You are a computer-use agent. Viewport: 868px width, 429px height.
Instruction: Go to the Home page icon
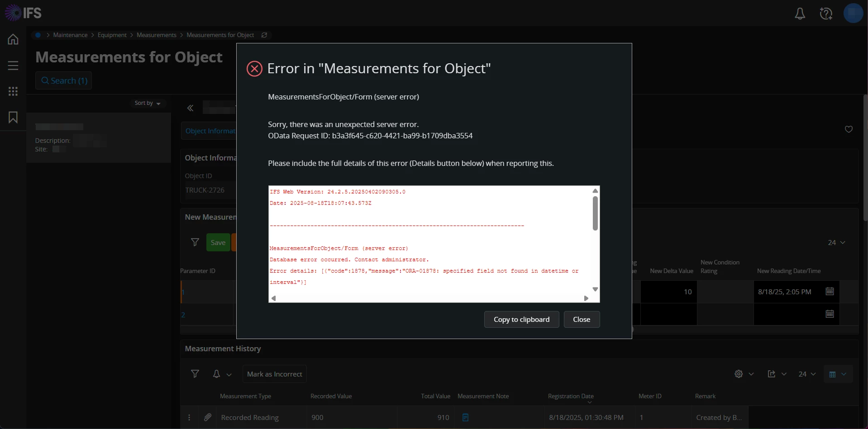click(13, 39)
